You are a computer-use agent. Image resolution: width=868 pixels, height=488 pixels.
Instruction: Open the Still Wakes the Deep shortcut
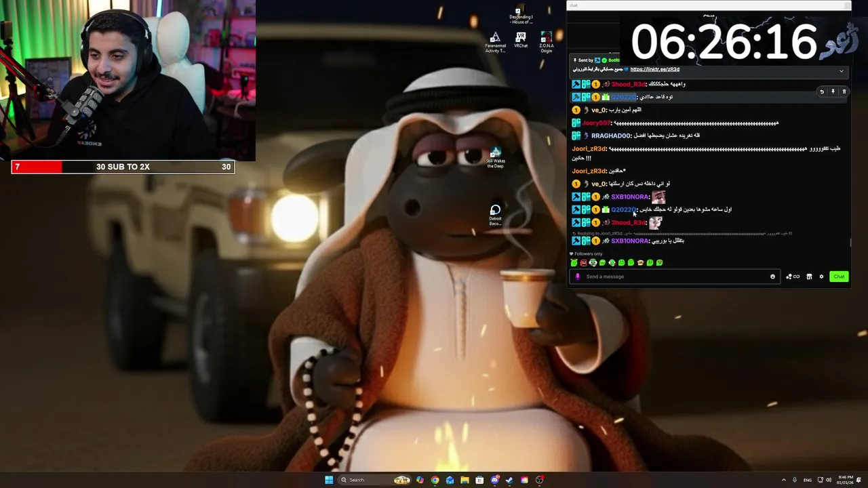click(495, 158)
